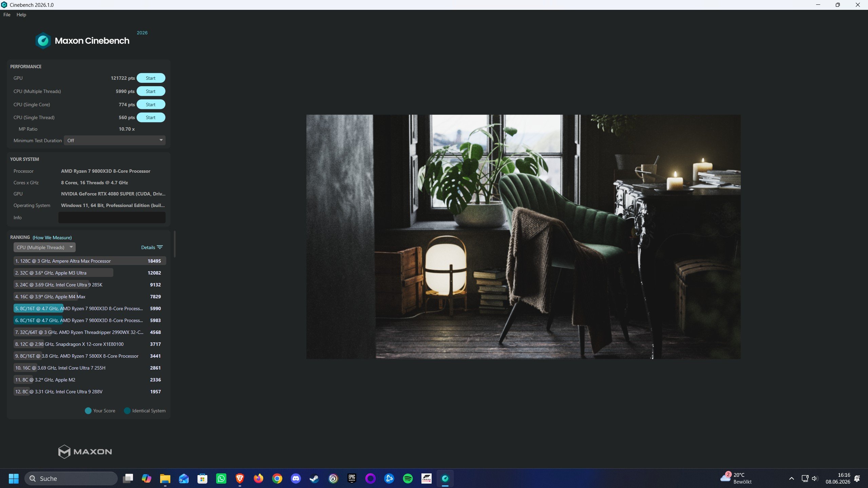Click the processor name AMD Ryzen 7 9800X3D
Screen dimensions: 868x488
pyautogui.click(x=106, y=171)
